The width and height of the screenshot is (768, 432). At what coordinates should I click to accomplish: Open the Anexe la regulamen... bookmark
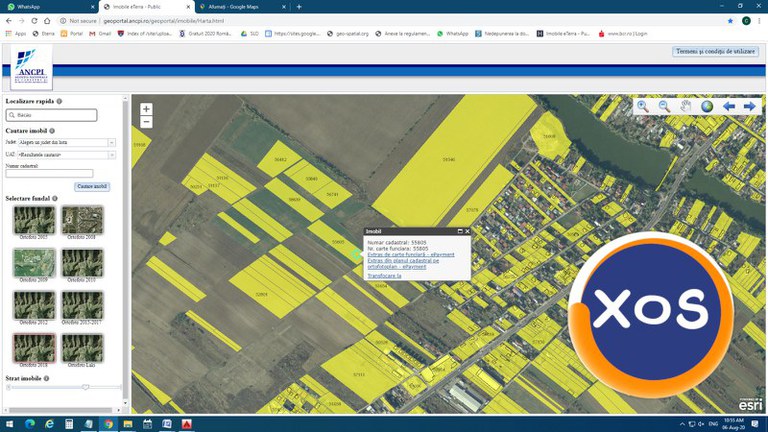[403, 34]
